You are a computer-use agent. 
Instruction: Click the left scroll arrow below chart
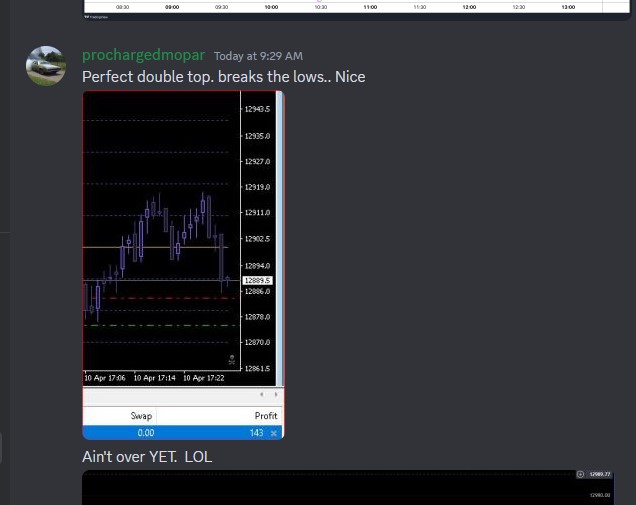(262, 394)
